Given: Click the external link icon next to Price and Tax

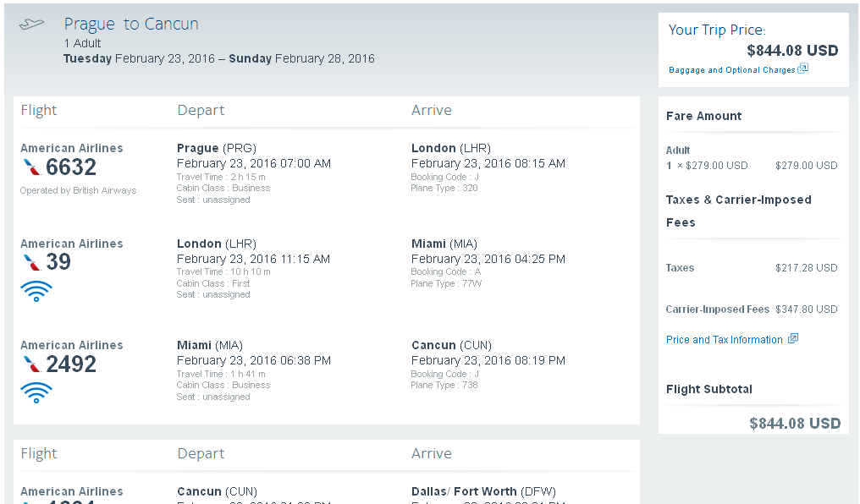Looking at the screenshot, I should coord(793,338).
